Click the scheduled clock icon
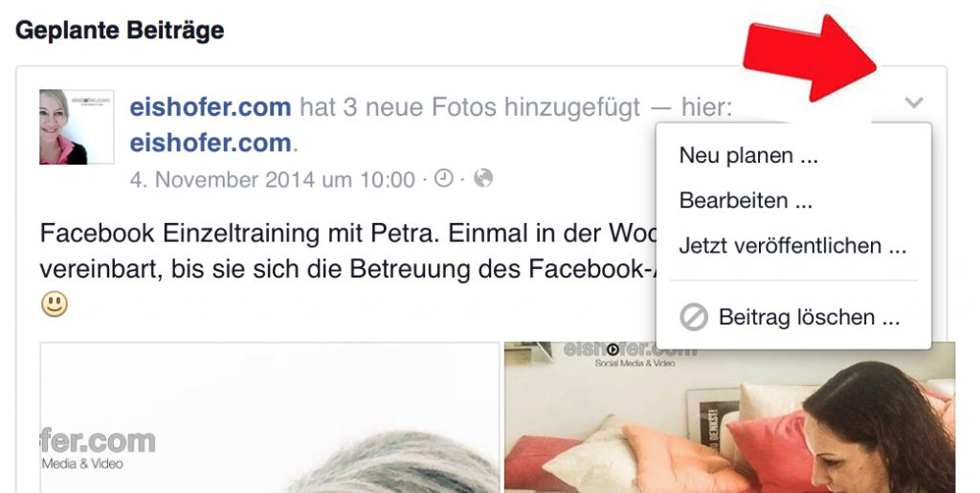 tap(443, 178)
